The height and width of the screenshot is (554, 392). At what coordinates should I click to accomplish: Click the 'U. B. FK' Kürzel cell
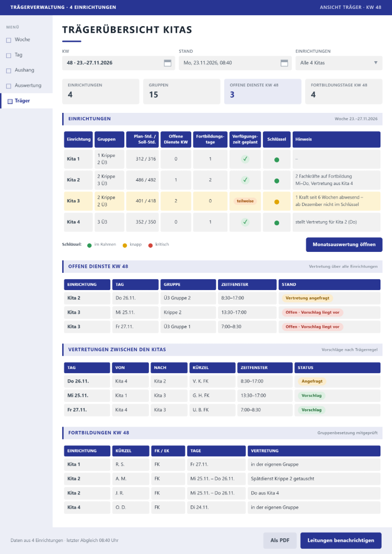[212, 410]
